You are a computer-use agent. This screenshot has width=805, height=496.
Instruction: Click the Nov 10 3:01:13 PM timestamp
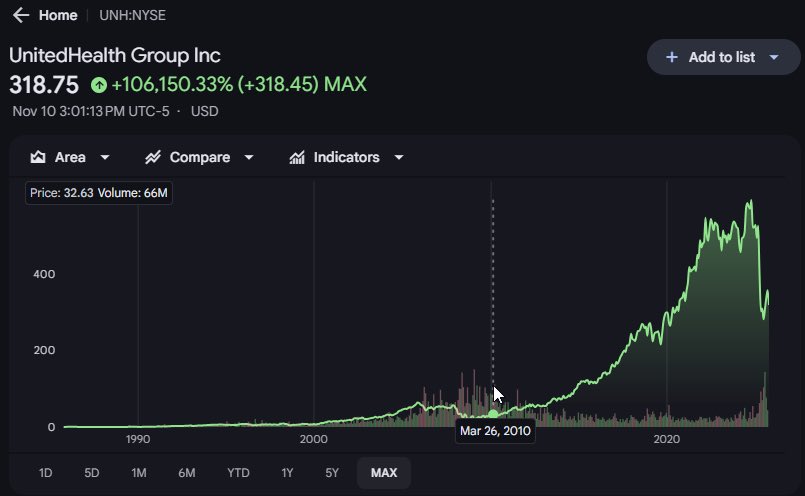[x=91, y=111]
